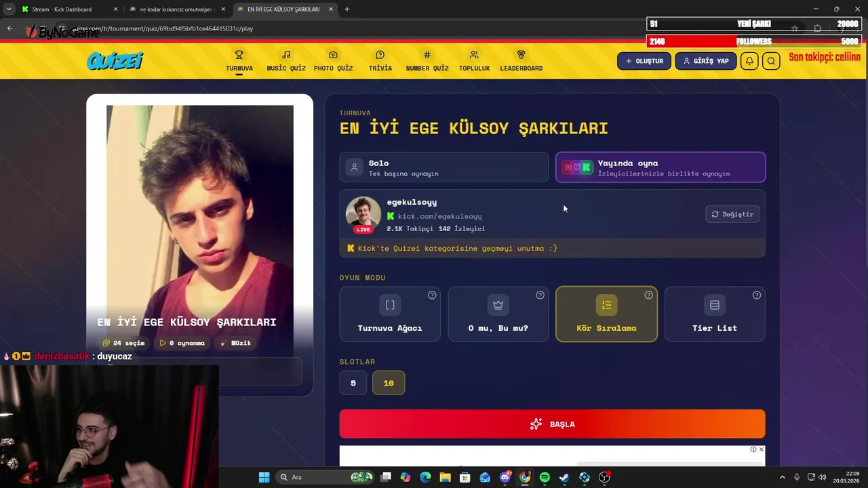
Task: Choose the O mu, Bu mu? mode
Action: coord(498,314)
